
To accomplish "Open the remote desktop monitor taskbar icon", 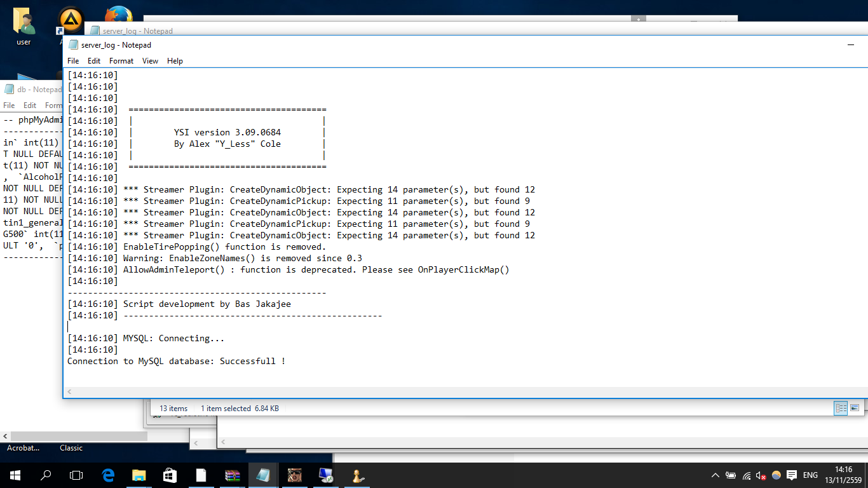I will point(325,475).
